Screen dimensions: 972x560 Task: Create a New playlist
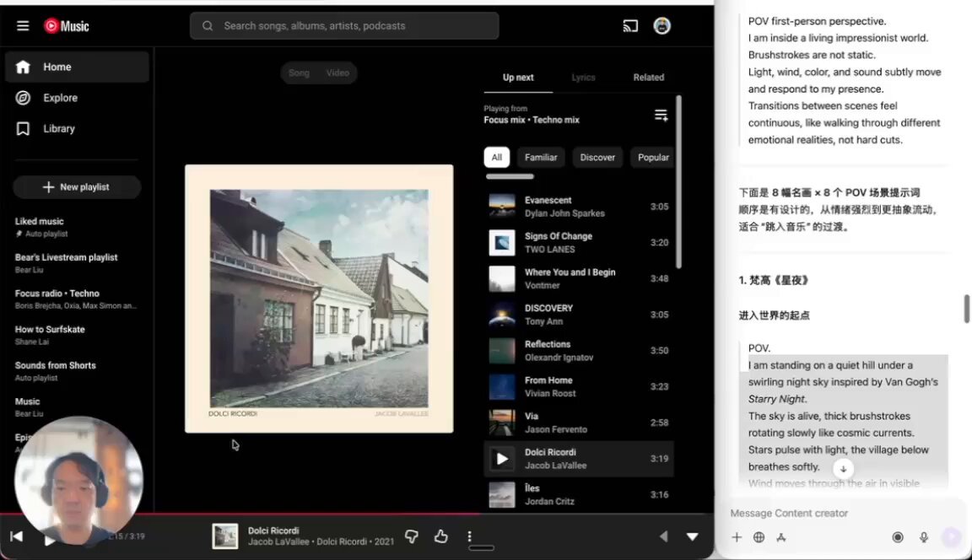(77, 187)
